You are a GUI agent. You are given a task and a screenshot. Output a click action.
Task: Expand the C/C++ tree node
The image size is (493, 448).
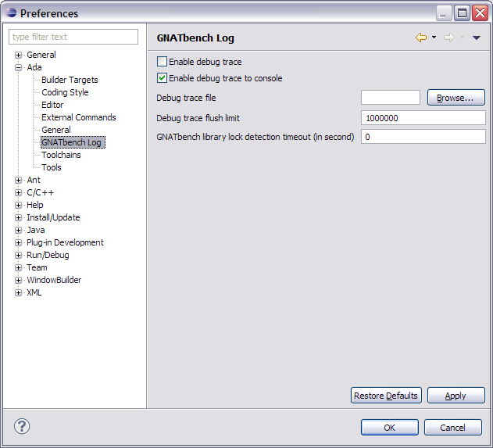(x=18, y=193)
